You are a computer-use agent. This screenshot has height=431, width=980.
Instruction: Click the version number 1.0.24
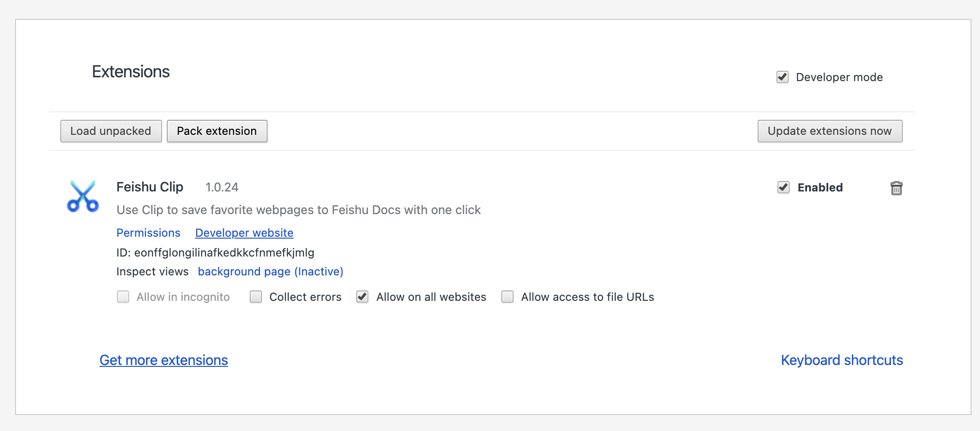pyautogui.click(x=222, y=188)
